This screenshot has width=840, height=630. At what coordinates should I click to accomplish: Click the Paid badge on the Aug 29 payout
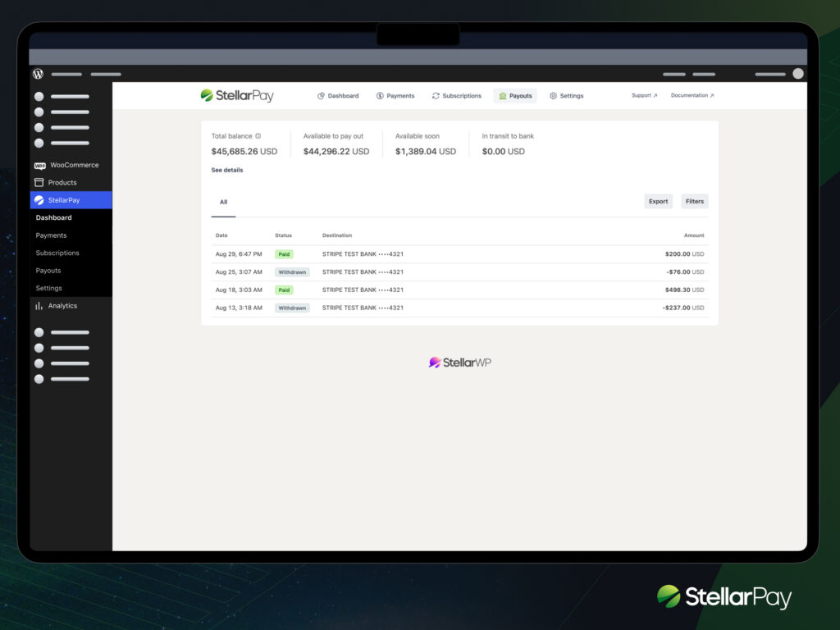(284, 253)
